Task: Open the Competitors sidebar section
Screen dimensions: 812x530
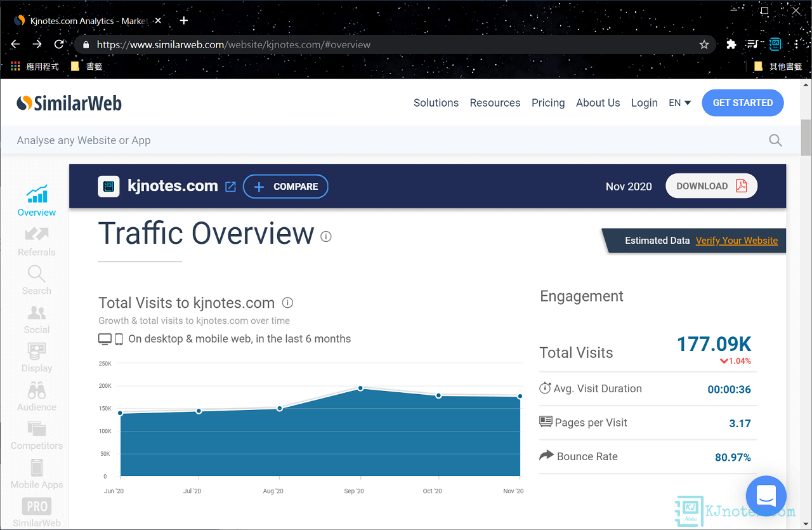Action: point(37,435)
